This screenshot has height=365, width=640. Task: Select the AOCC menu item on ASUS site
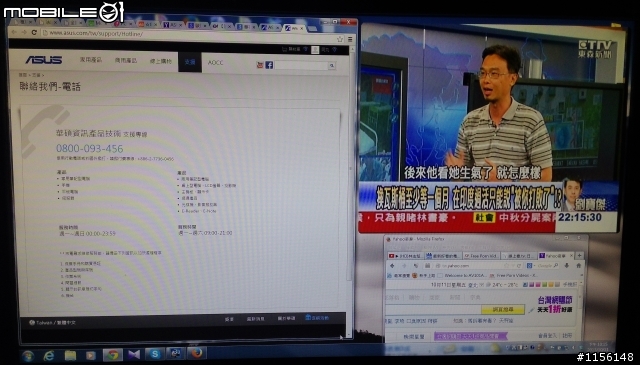click(216, 62)
